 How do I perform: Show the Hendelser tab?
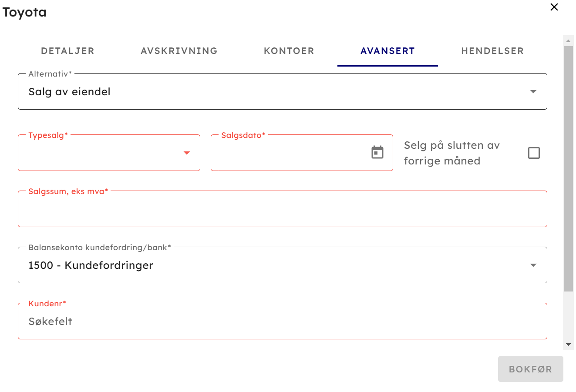(492, 51)
